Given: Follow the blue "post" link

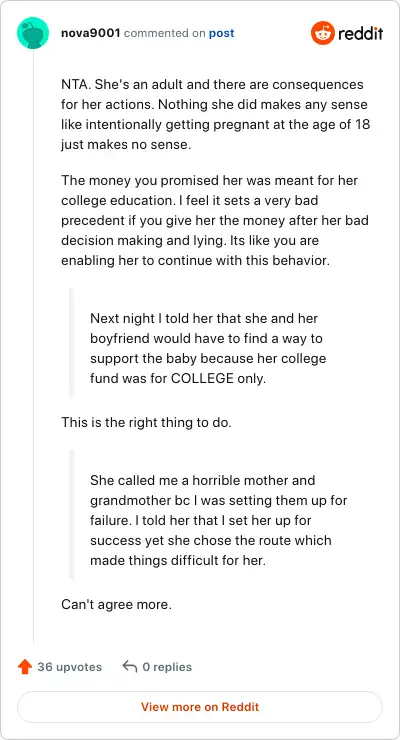Looking at the screenshot, I should [221, 34].
